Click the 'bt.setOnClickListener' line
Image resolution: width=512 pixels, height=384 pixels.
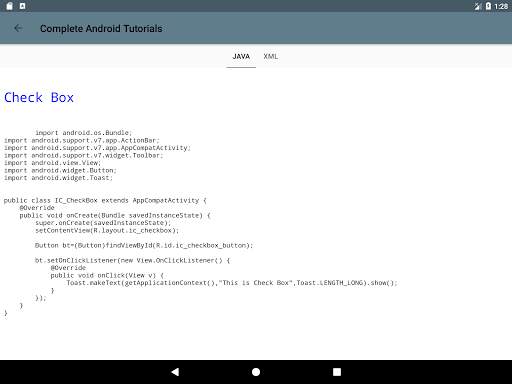[132, 260]
